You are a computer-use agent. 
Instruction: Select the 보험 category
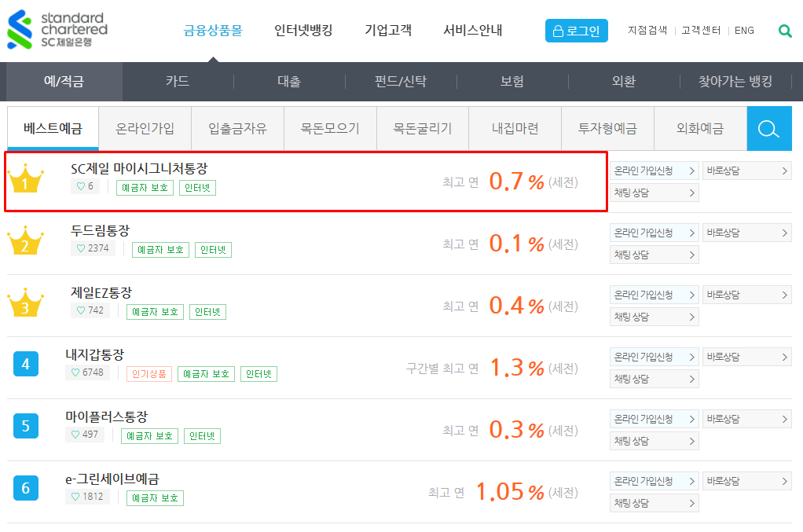[512, 82]
